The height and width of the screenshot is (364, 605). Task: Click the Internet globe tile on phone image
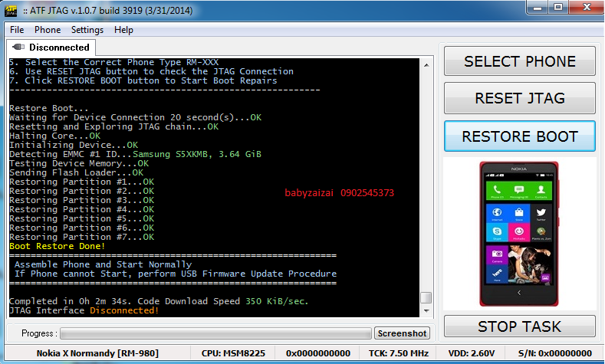coord(496,212)
